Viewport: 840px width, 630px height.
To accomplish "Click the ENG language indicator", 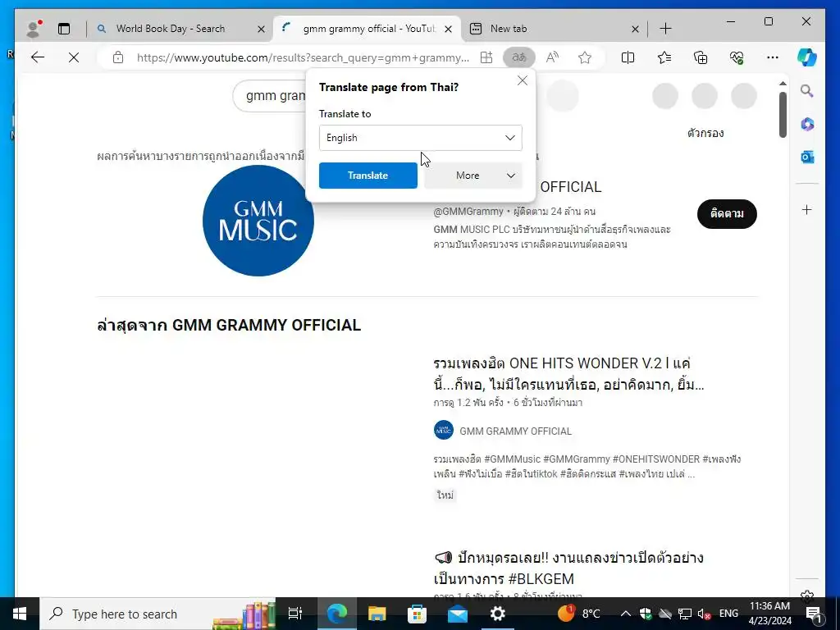I will (728, 614).
